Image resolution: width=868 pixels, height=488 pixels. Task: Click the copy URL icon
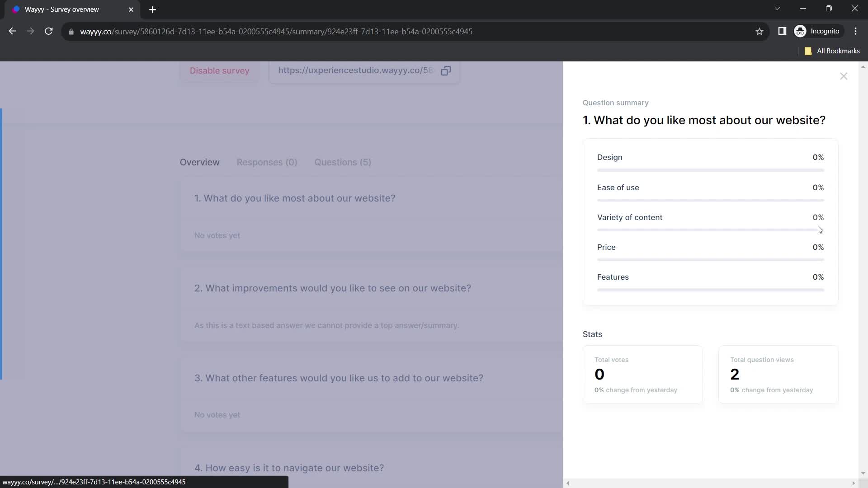pyautogui.click(x=447, y=70)
